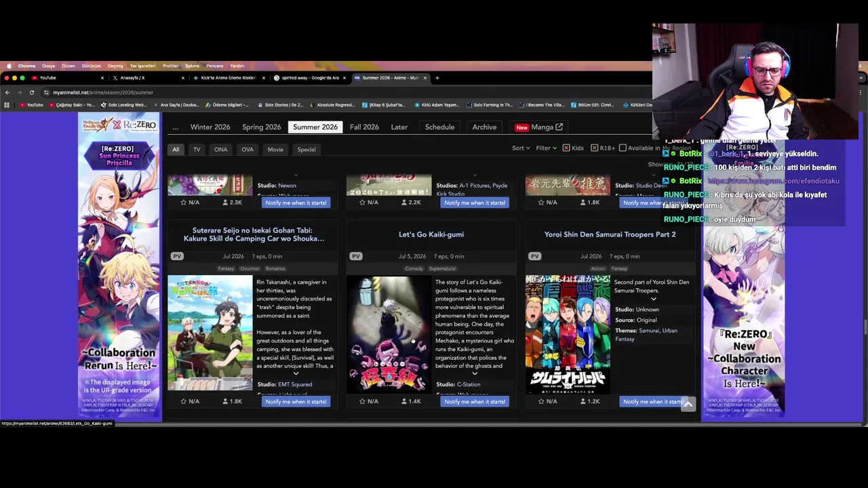
Task: Filter by OVA type
Action: click(248, 149)
